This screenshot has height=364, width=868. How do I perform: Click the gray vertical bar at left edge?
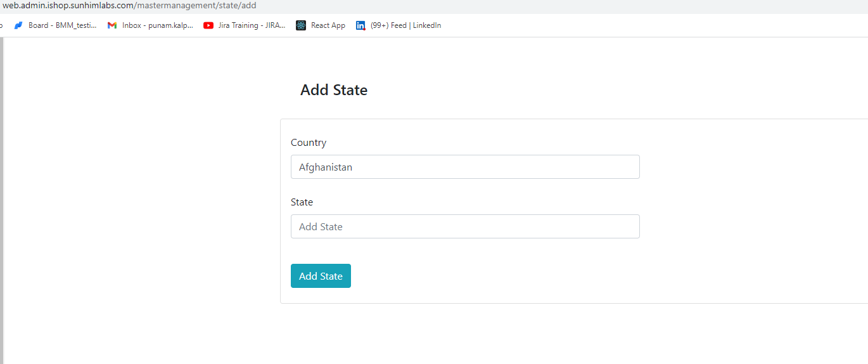(x=2, y=200)
